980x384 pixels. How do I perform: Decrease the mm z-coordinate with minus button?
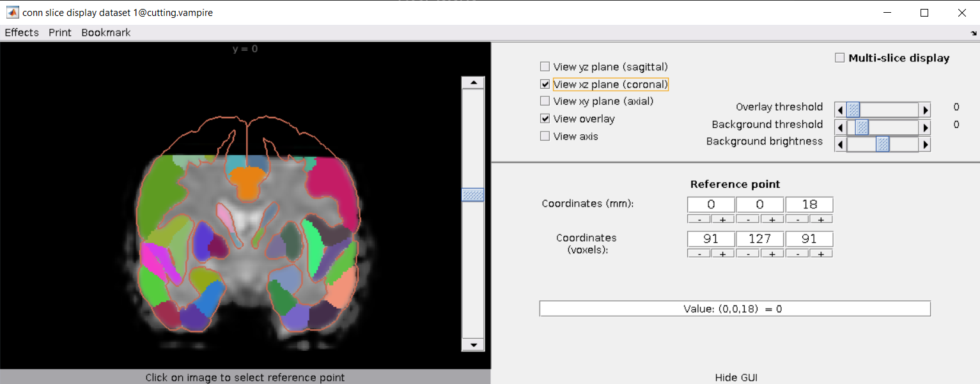pyautogui.click(x=797, y=219)
